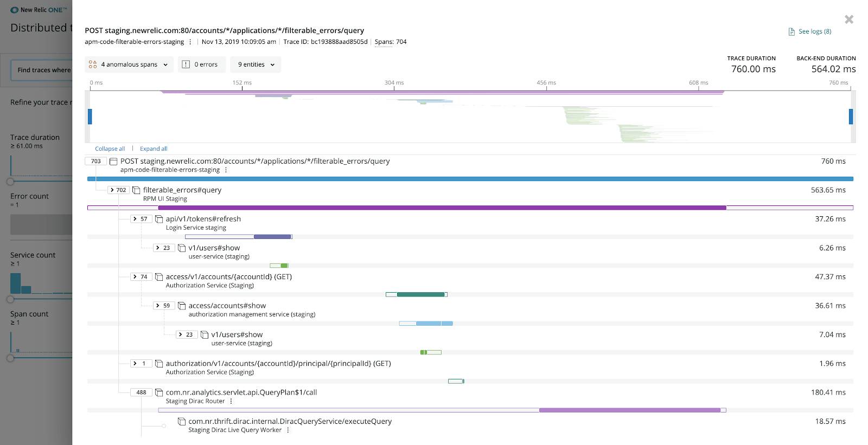Screen dimensions: 868x445
Task: Open kebab menu next to Staging Dirac Live Query Worker
Action: click(288, 430)
